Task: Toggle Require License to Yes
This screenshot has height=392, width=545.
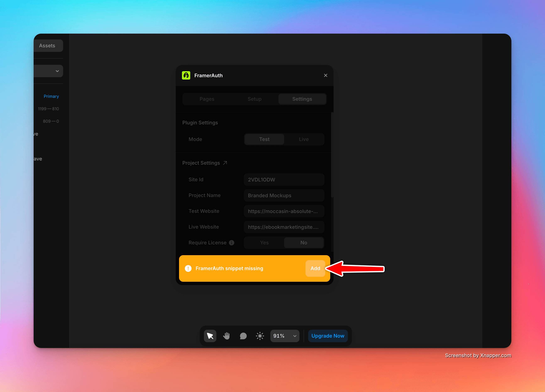Action: pyautogui.click(x=264, y=242)
